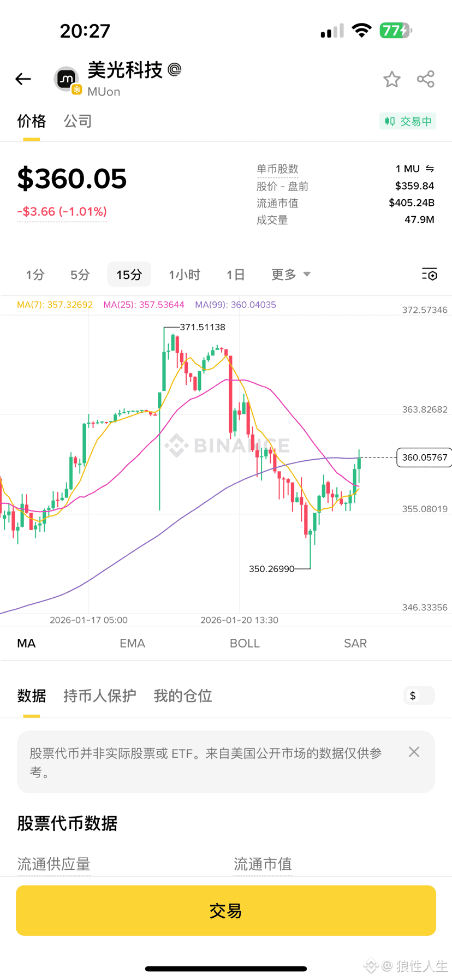Image resolution: width=452 pixels, height=980 pixels.
Task: Expand the 更多 timeframe dropdown
Action: pyautogui.click(x=291, y=275)
